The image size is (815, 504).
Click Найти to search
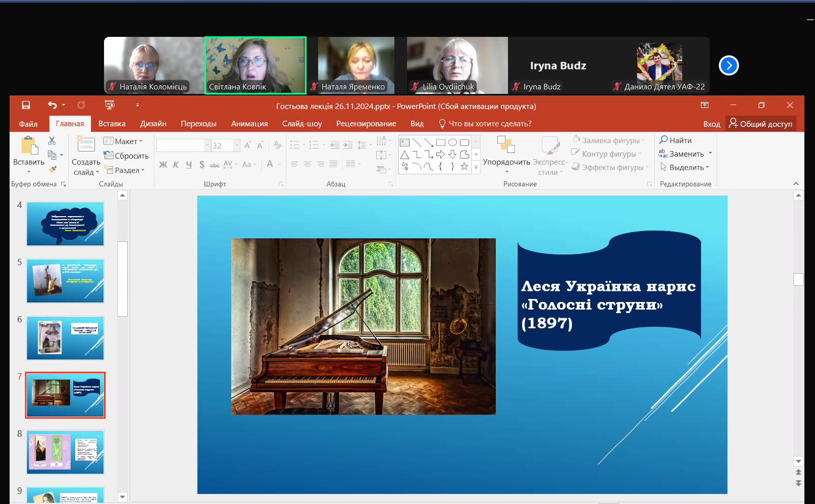click(676, 140)
